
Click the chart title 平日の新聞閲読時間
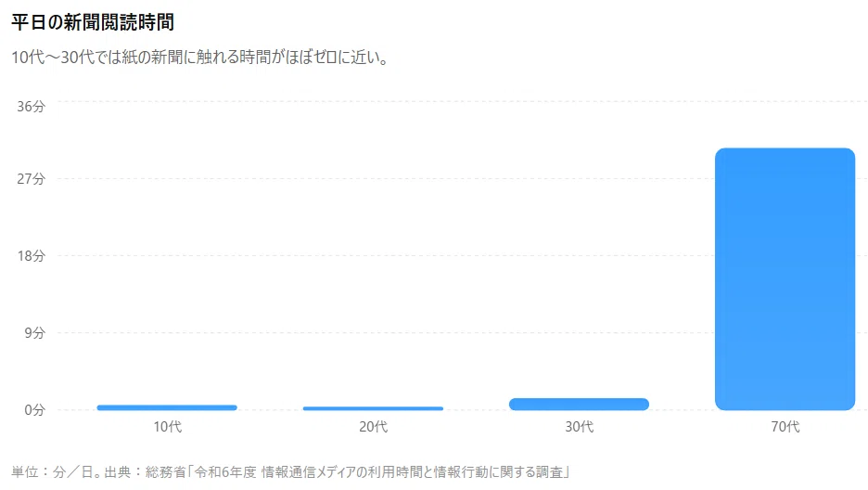[x=93, y=22]
